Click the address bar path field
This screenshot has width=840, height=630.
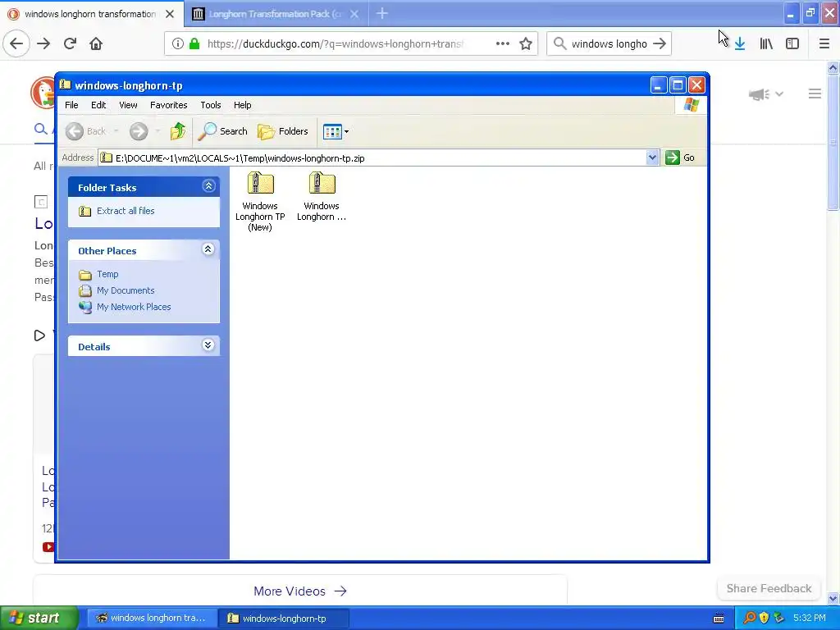[372, 158]
